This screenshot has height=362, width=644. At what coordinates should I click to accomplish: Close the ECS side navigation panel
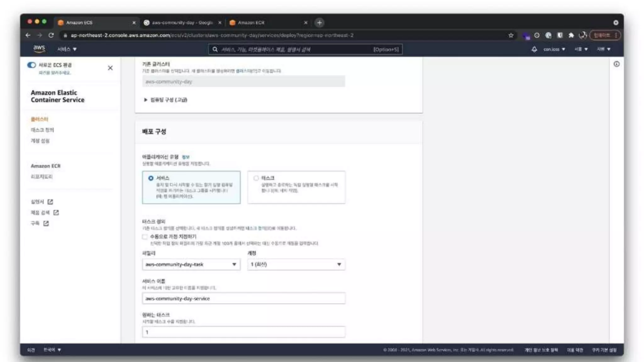(110, 68)
